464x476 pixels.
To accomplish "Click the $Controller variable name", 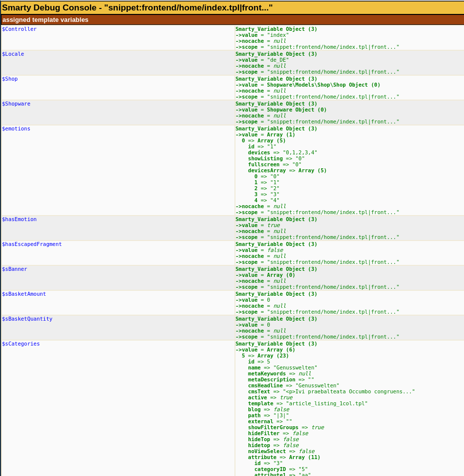I will point(19,29).
